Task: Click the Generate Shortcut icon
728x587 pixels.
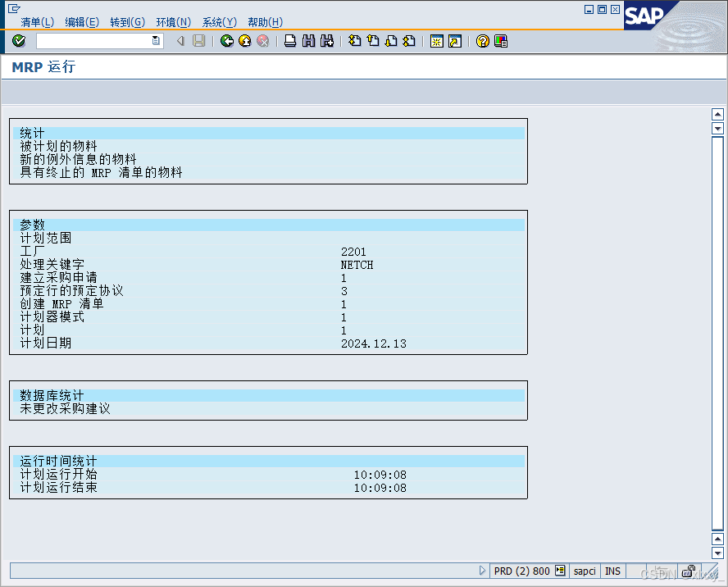Action: pyautogui.click(x=455, y=41)
